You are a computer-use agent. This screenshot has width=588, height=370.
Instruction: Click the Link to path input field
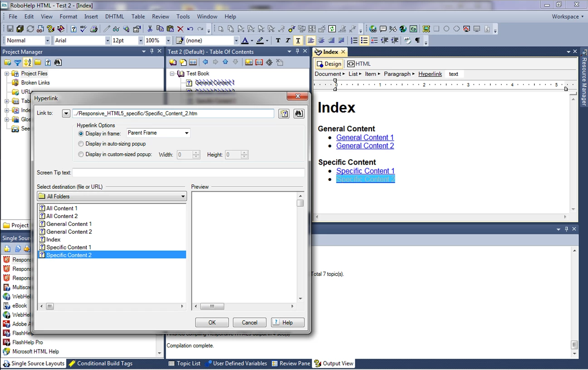tap(173, 113)
